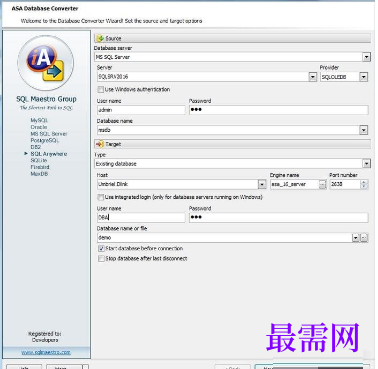Adjust the Port number spinner

coord(364,184)
